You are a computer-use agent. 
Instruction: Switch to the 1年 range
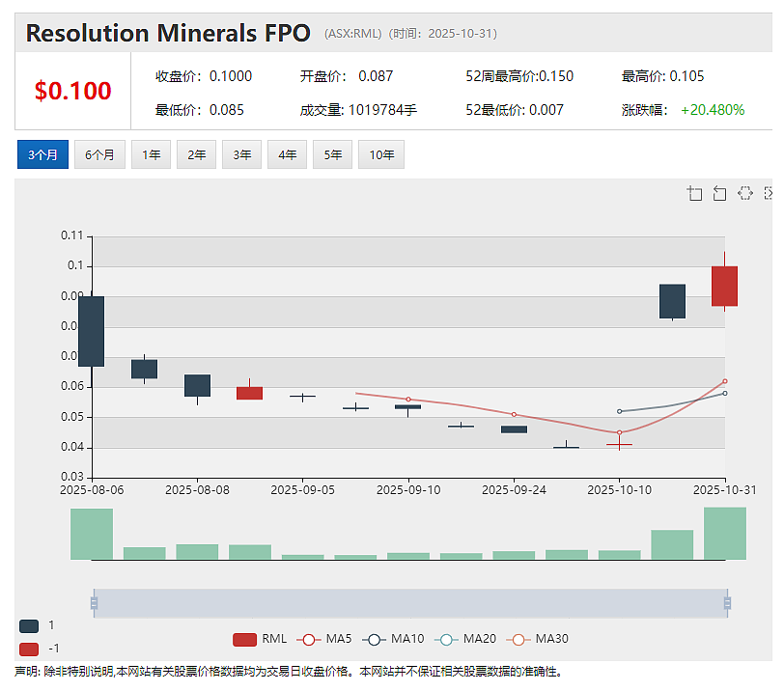click(151, 154)
